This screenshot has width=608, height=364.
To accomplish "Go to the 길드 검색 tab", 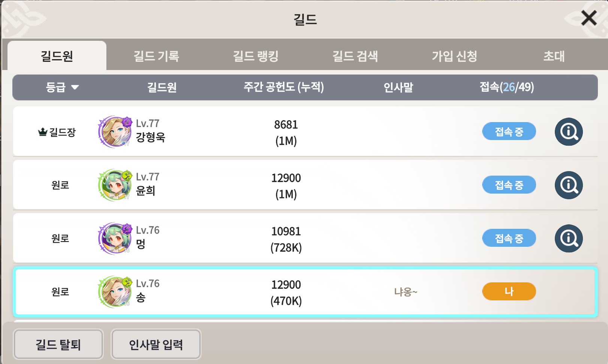I will (355, 56).
